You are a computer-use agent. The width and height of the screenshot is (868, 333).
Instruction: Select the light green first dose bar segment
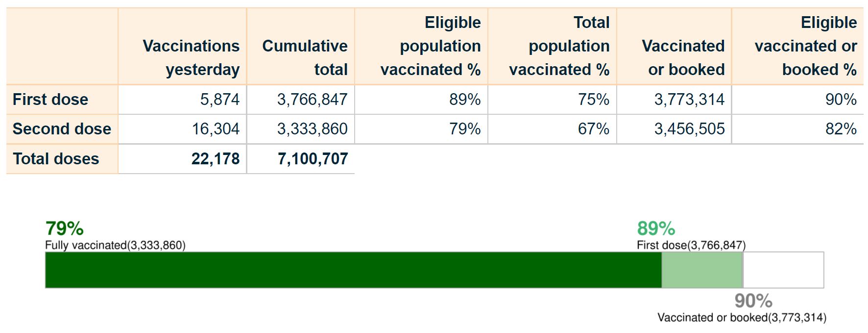coord(701,270)
